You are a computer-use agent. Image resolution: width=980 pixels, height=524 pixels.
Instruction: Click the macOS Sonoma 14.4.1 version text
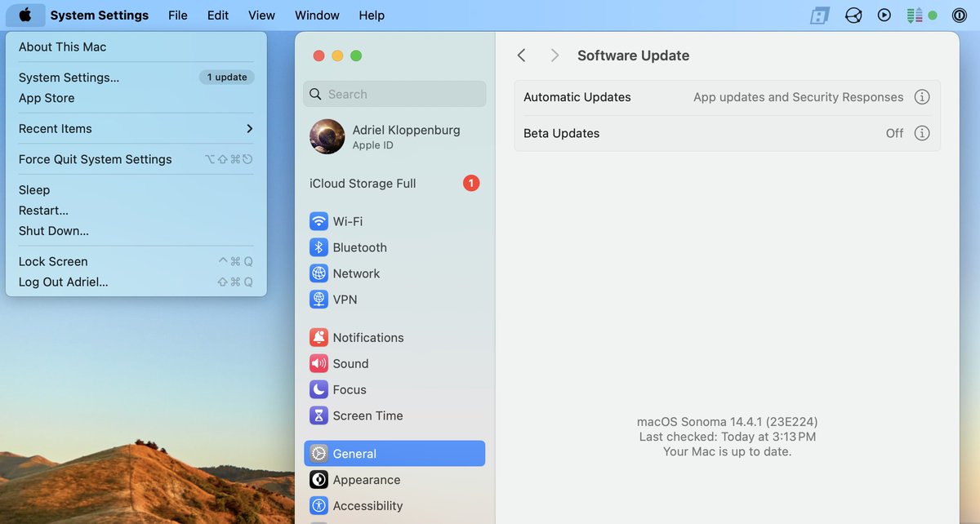728,422
